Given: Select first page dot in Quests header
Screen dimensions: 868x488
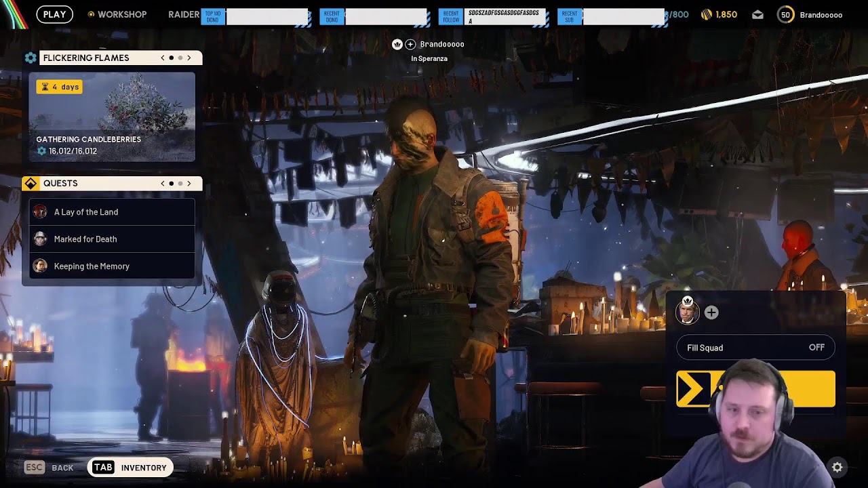Looking at the screenshot, I should click(172, 184).
